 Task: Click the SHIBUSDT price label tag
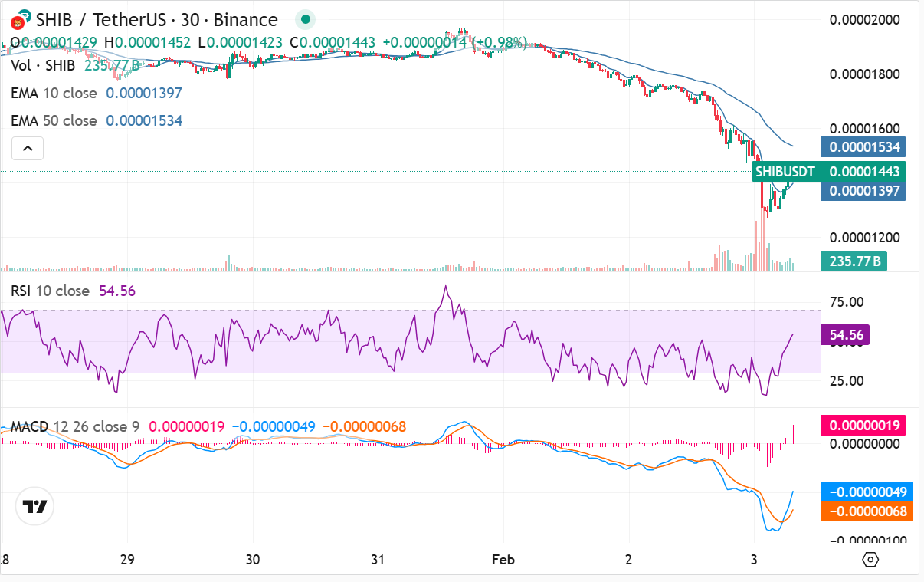tap(786, 172)
